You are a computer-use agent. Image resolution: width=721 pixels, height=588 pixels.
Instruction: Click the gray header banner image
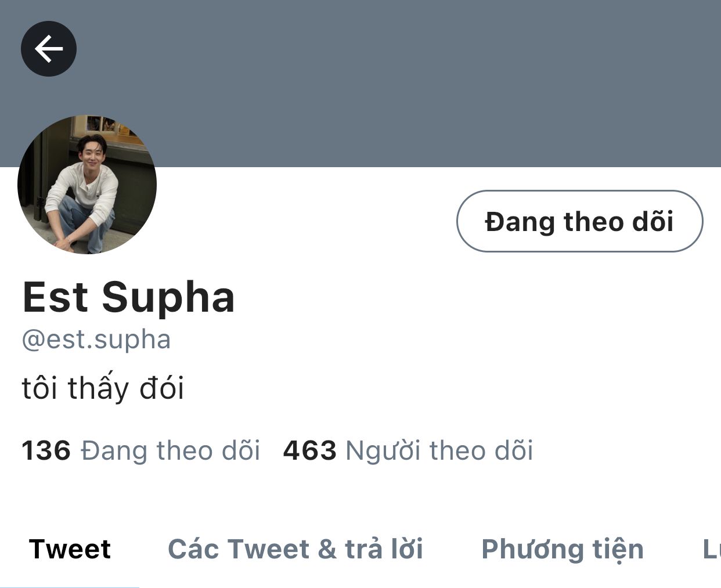[x=406, y=84]
